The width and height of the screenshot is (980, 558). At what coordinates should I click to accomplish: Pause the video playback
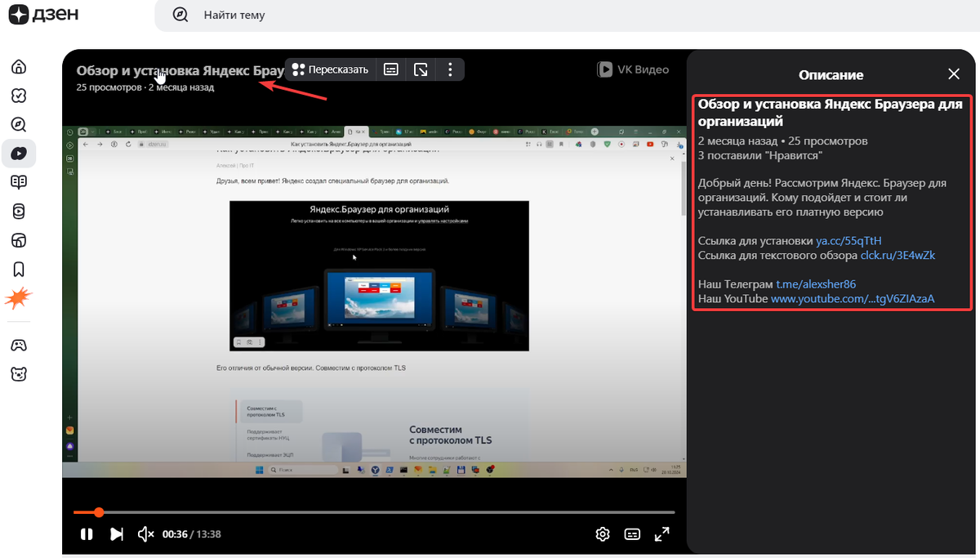coord(87,534)
